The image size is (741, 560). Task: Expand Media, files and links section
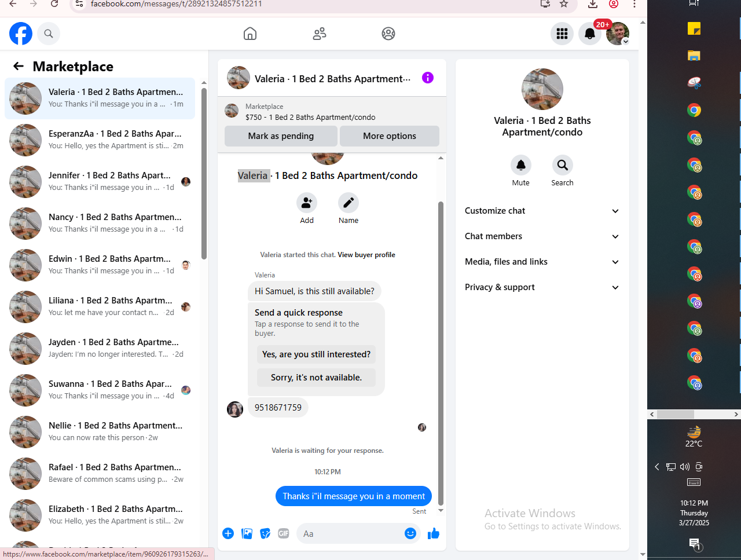pyautogui.click(x=542, y=262)
